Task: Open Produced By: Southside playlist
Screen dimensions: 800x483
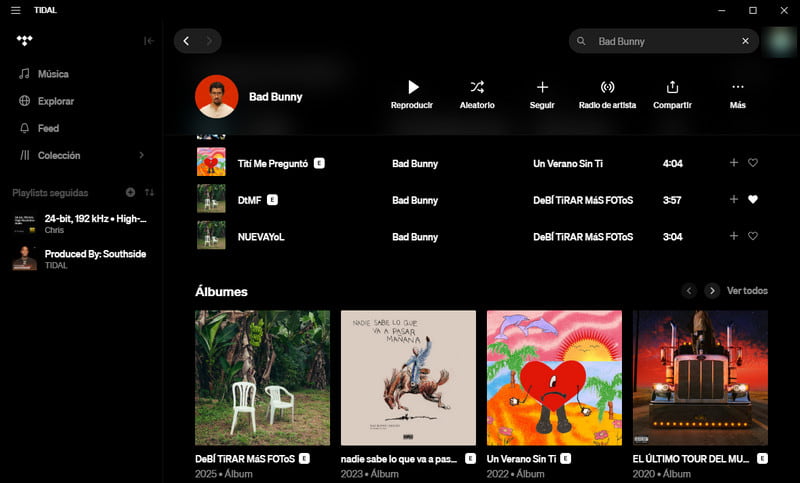Action: coord(81,259)
